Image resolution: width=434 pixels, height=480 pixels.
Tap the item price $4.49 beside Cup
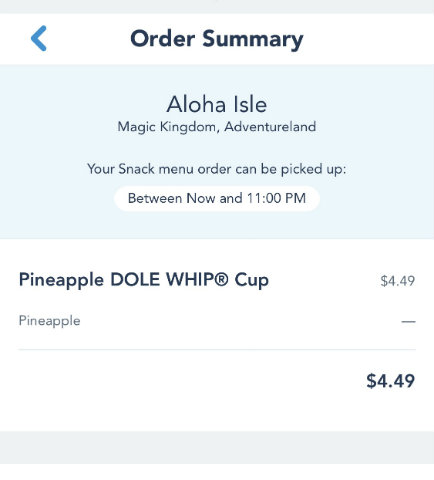[398, 281]
